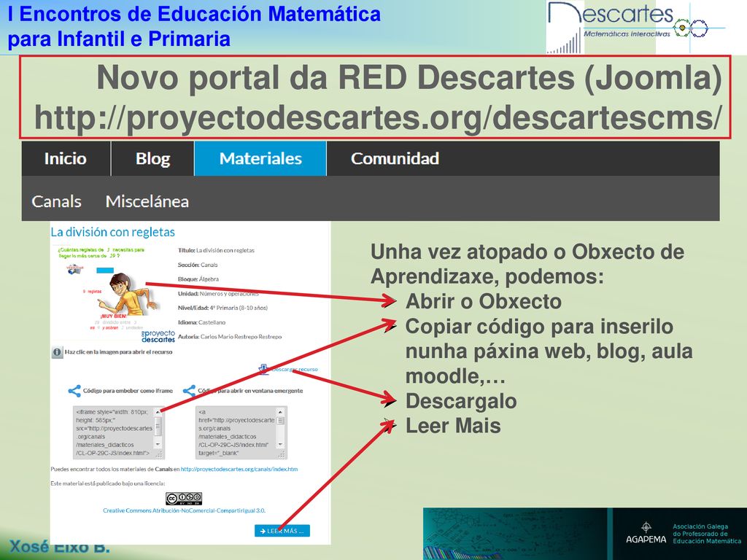This screenshot has width=747, height=560.
Task: Click share icon for iframe embed code
Action: (74, 391)
